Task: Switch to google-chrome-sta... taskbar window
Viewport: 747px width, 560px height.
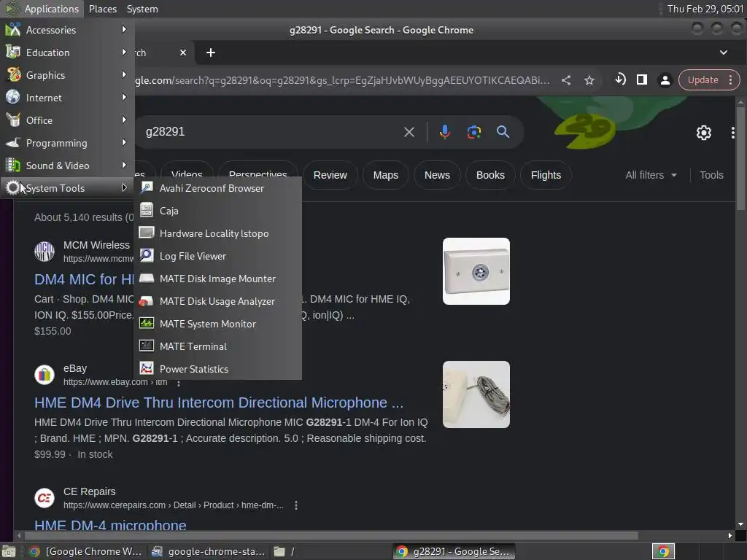Action: click(208, 551)
